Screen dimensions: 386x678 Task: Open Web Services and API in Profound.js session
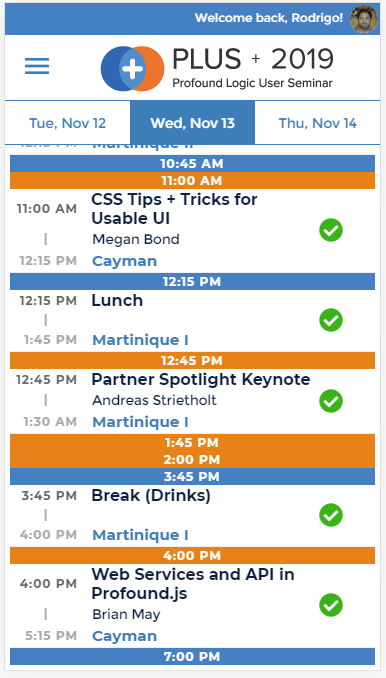click(193, 583)
